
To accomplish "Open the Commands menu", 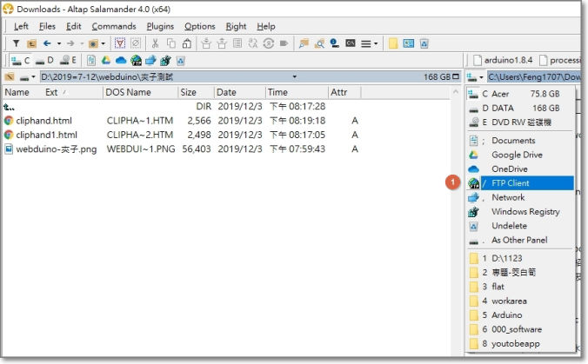I will pyautogui.click(x=114, y=26).
